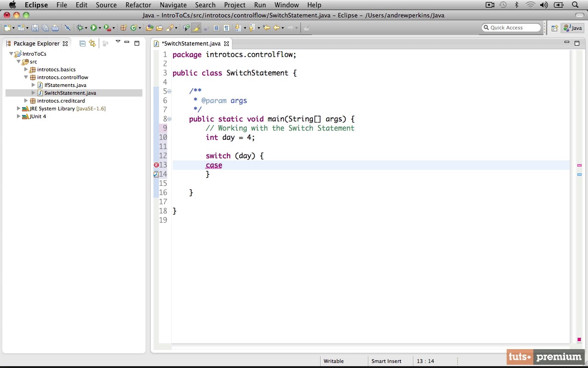This screenshot has height=368, width=588.
Task: Select the SwitchStatement.java editor tab
Action: point(192,43)
